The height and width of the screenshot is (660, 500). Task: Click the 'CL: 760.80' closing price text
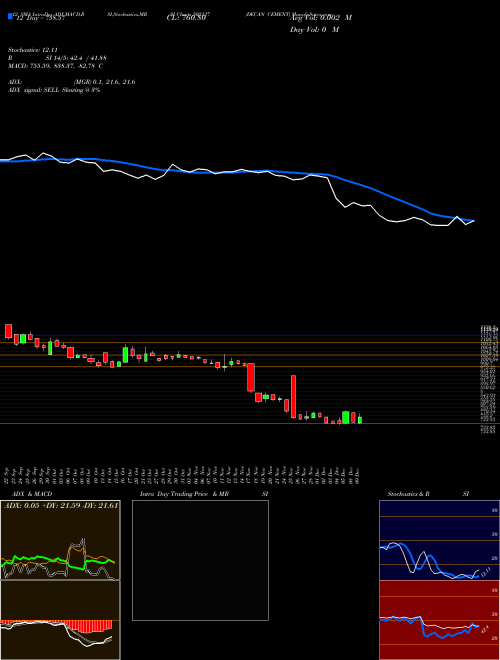click(x=186, y=18)
